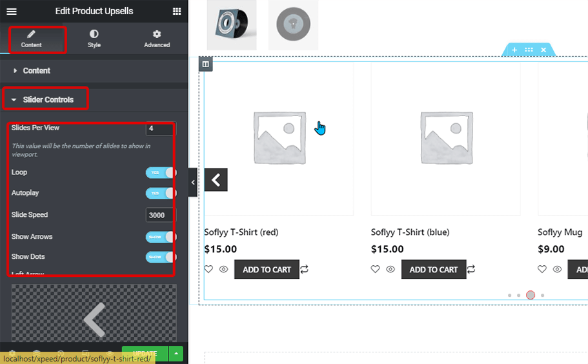588x364 pixels.
Task: Click the add section plus icon
Action: 514,50
